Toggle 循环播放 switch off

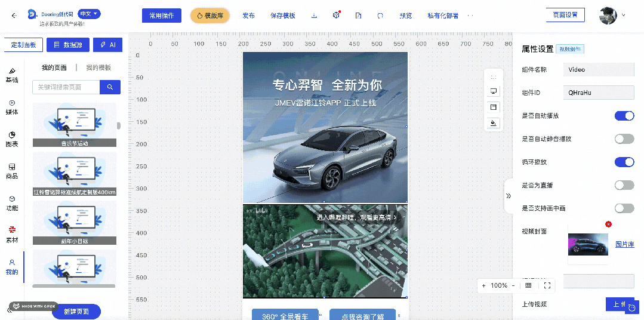pos(624,162)
